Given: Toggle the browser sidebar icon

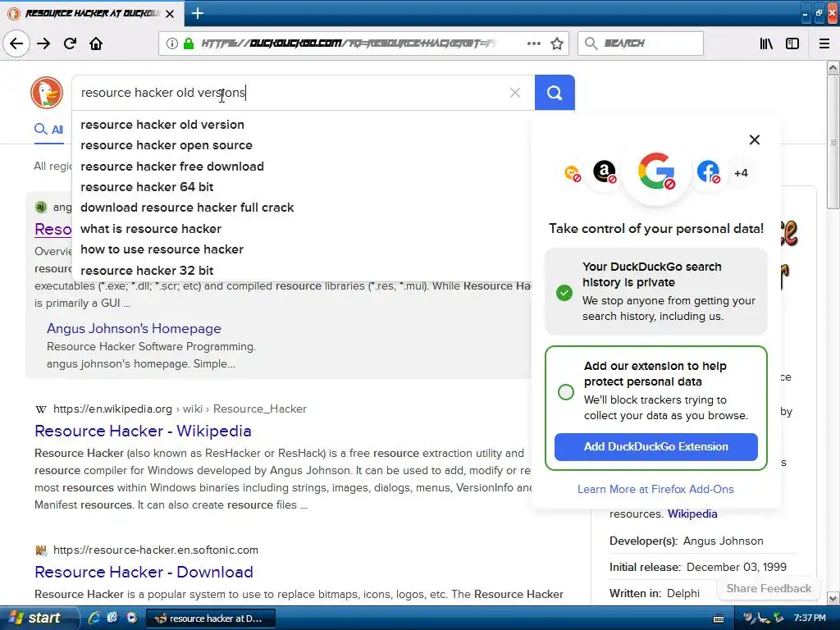Looking at the screenshot, I should tap(792, 43).
